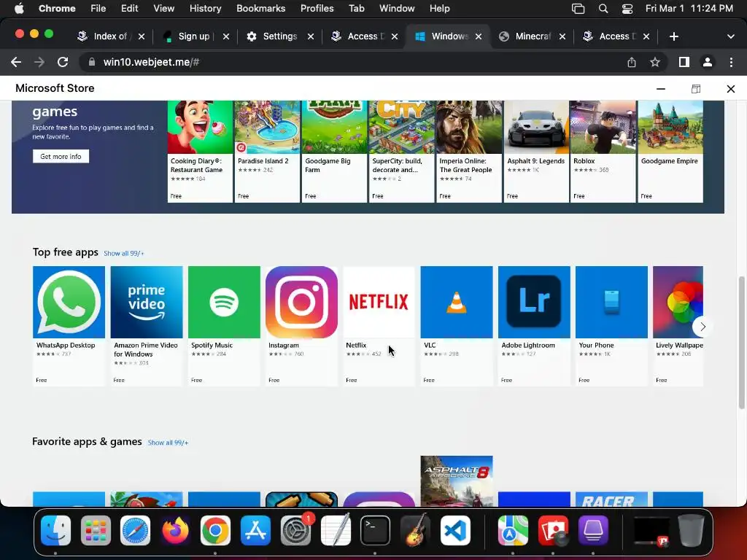Image resolution: width=747 pixels, height=560 pixels.
Task: Select the Spotify Music app tile
Action: click(224, 326)
